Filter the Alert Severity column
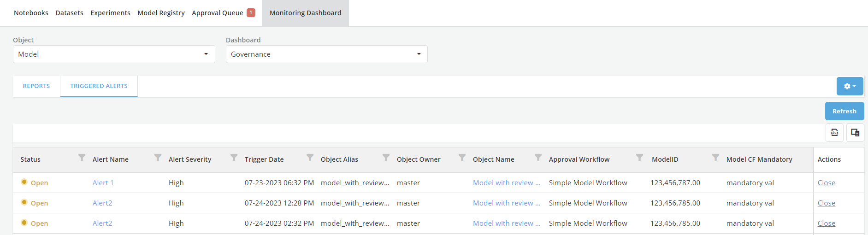 [234, 158]
